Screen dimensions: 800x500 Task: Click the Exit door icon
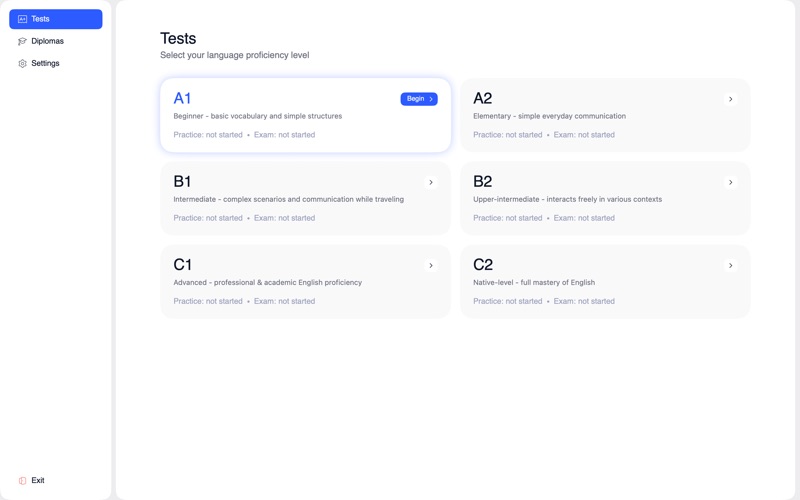point(23,481)
